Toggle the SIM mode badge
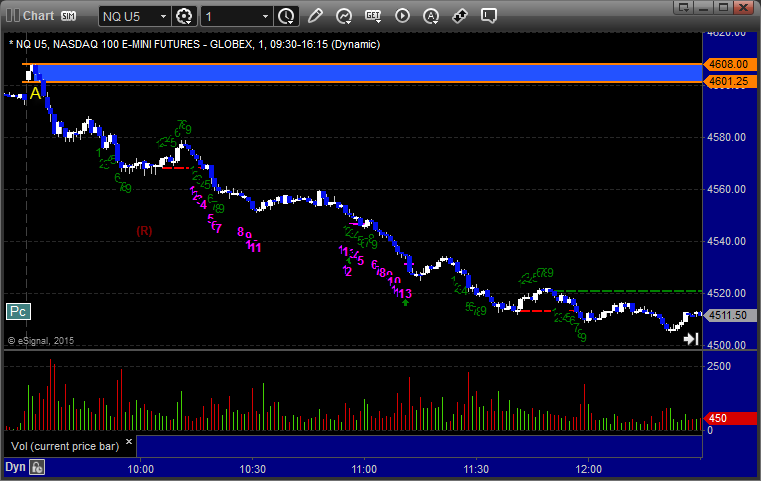This screenshot has width=761, height=481. pos(69,16)
